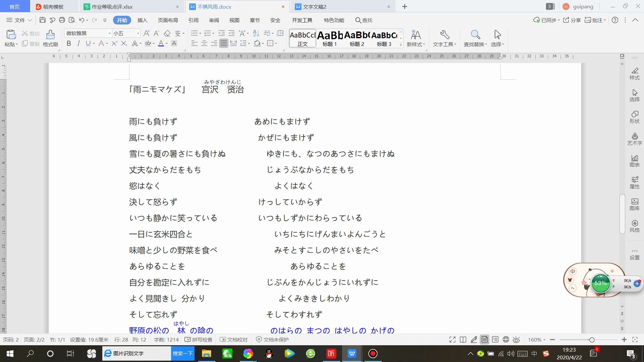Viewport: 644px width, 362px height.
Task: Click the zoom slider handle
Action: pos(592,340)
